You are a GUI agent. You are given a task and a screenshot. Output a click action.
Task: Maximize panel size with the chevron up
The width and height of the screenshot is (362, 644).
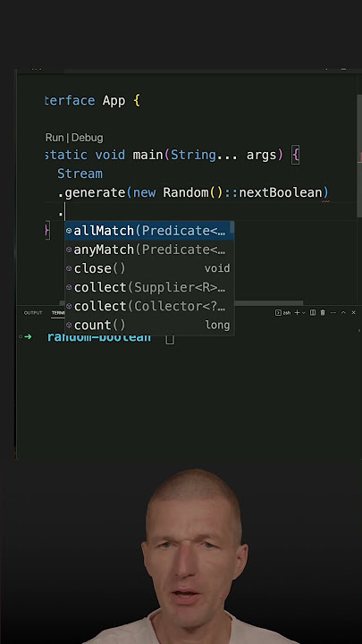[343, 313]
